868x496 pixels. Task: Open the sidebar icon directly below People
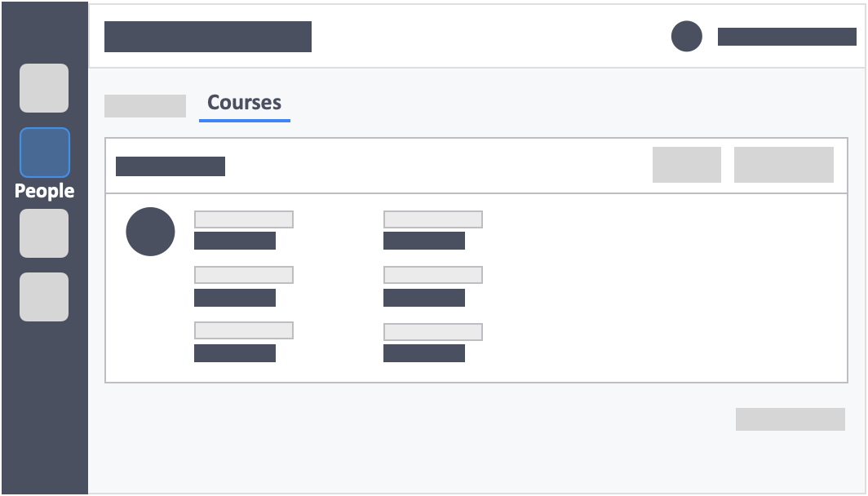44,233
